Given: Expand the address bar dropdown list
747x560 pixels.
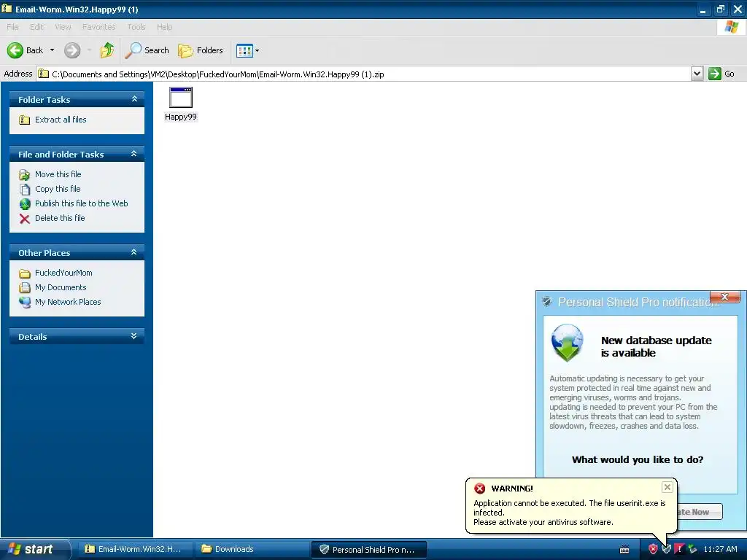Looking at the screenshot, I should point(697,74).
